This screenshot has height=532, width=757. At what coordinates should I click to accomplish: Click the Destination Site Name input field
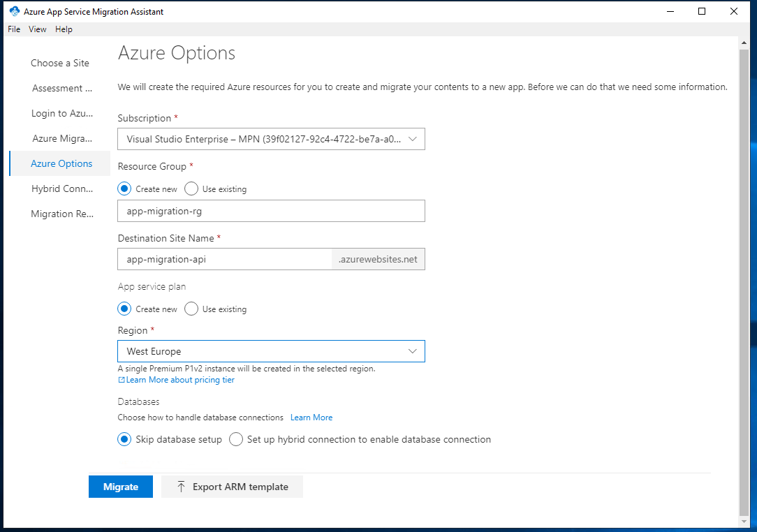pyautogui.click(x=224, y=259)
